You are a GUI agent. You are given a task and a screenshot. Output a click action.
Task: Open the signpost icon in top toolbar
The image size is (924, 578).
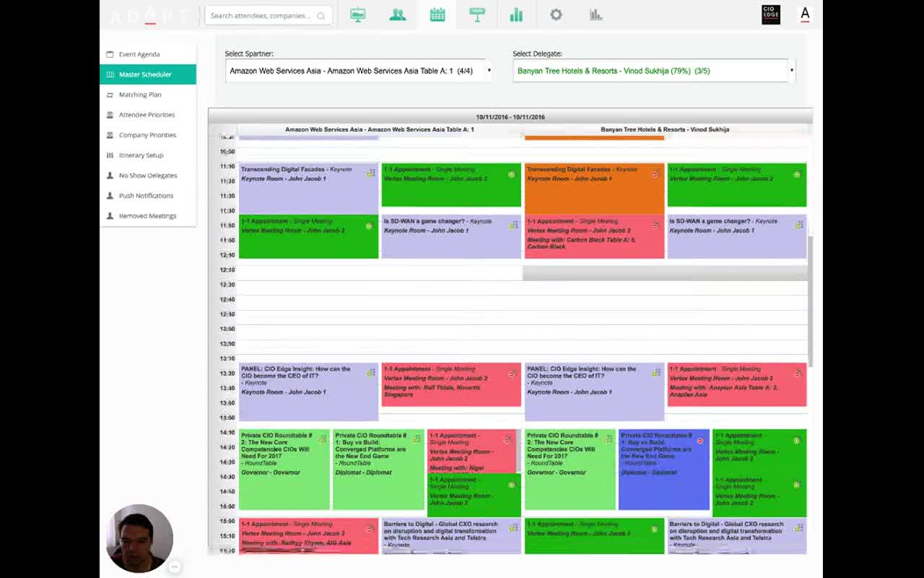tap(476, 14)
